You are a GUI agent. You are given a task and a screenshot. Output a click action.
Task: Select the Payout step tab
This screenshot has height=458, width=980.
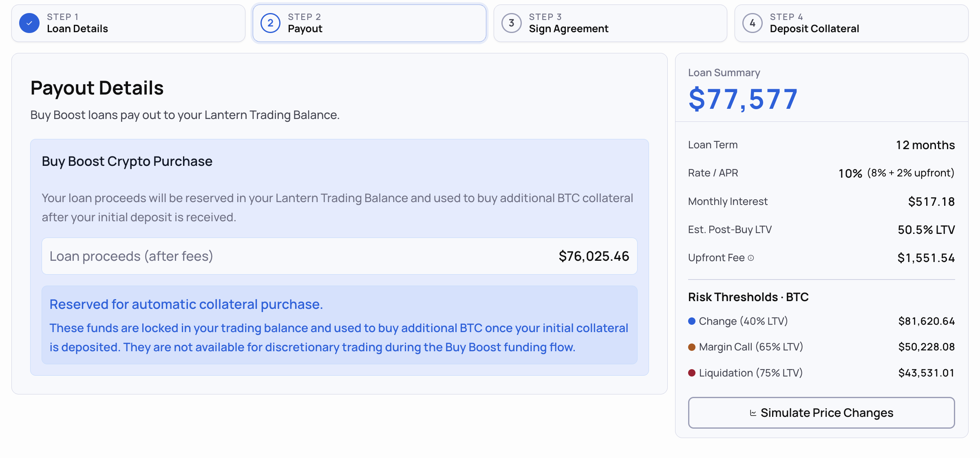tap(369, 23)
